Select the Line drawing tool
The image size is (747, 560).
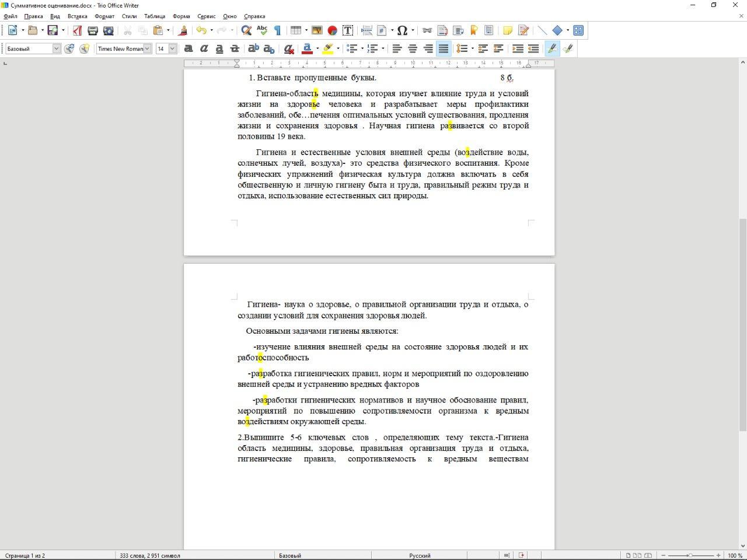(542, 30)
